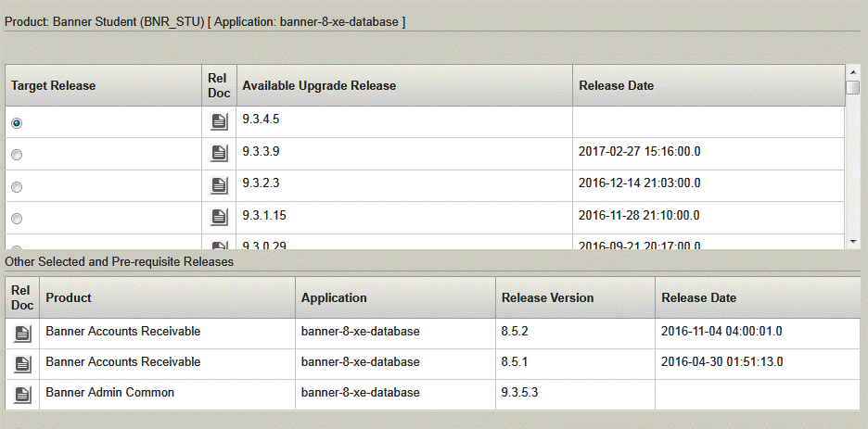Click date 2016-11-04 04:00:01.0
The width and height of the screenshot is (868, 429).
(x=721, y=331)
